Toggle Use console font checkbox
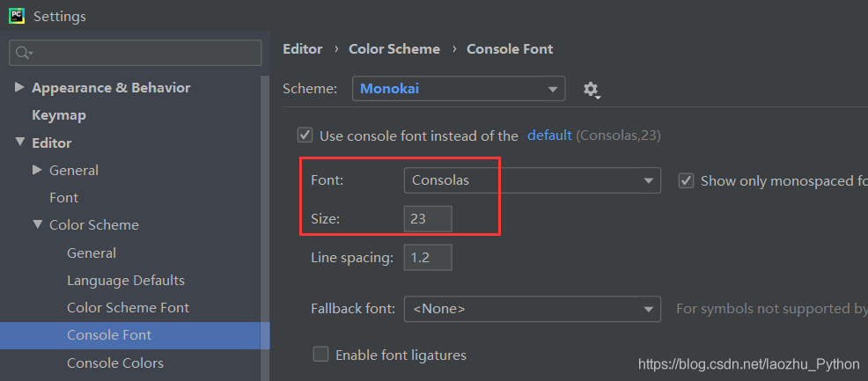Screen dimensions: 868x381 [x=305, y=135]
